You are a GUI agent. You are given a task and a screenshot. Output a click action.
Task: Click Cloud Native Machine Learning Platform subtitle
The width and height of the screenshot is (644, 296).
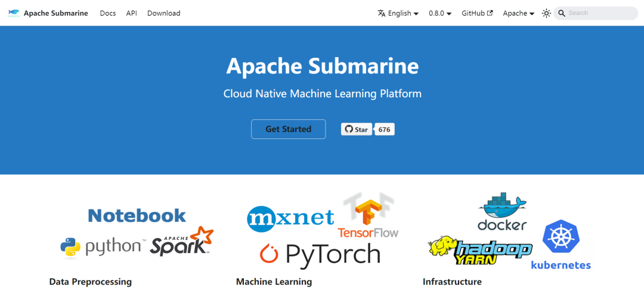click(x=323, y=94)
